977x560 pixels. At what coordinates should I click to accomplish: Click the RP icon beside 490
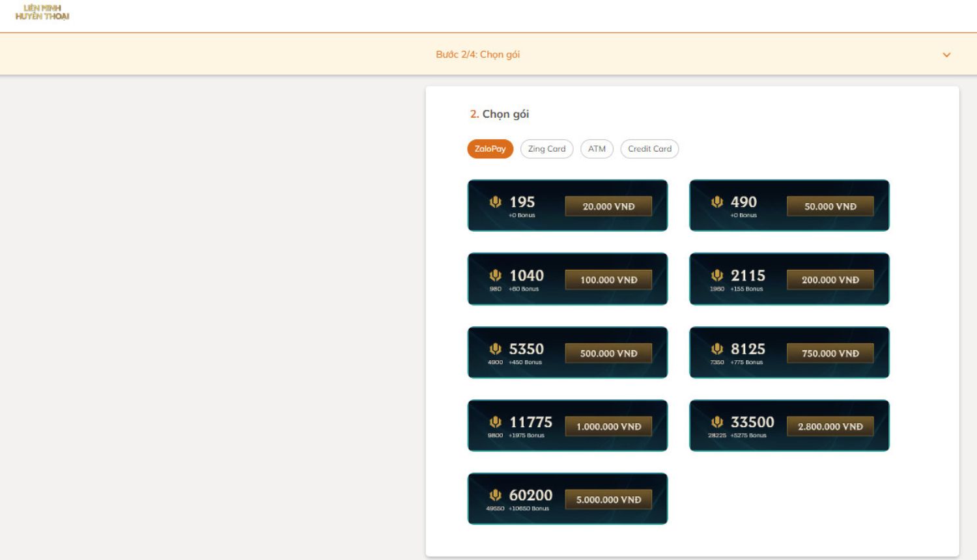point(717,202)
